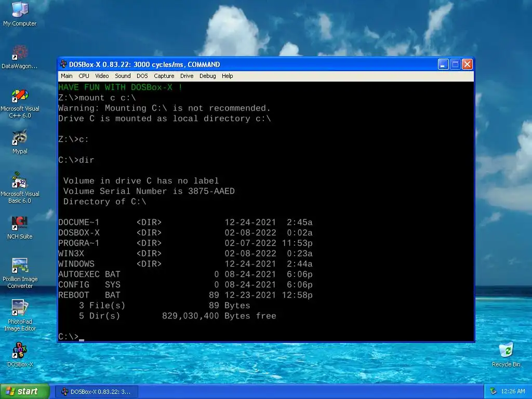The image size is (532, 399).
Task: Click the DOSBOX-X directory entry
Action: 185,233
